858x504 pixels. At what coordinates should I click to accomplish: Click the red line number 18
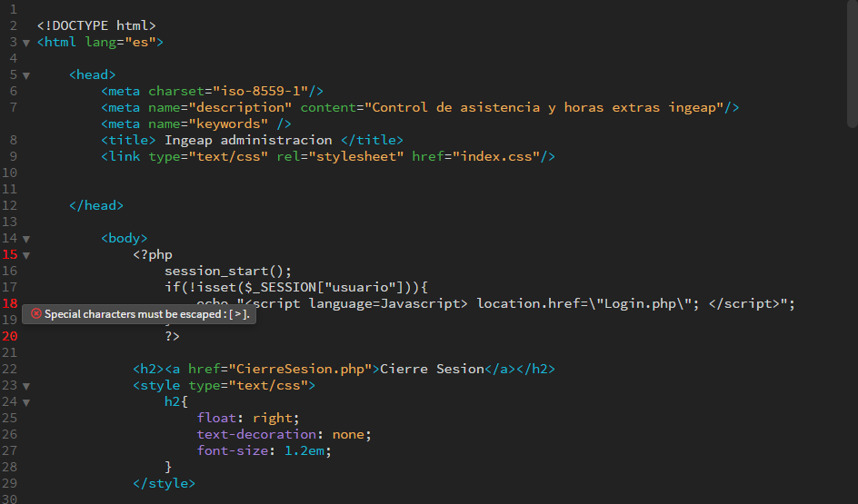click(x=10, y=303)
